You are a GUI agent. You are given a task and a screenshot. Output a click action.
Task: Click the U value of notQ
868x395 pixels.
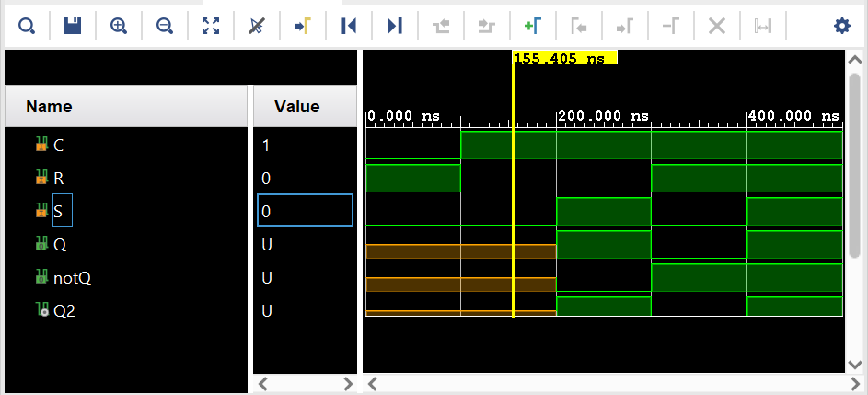267,277
